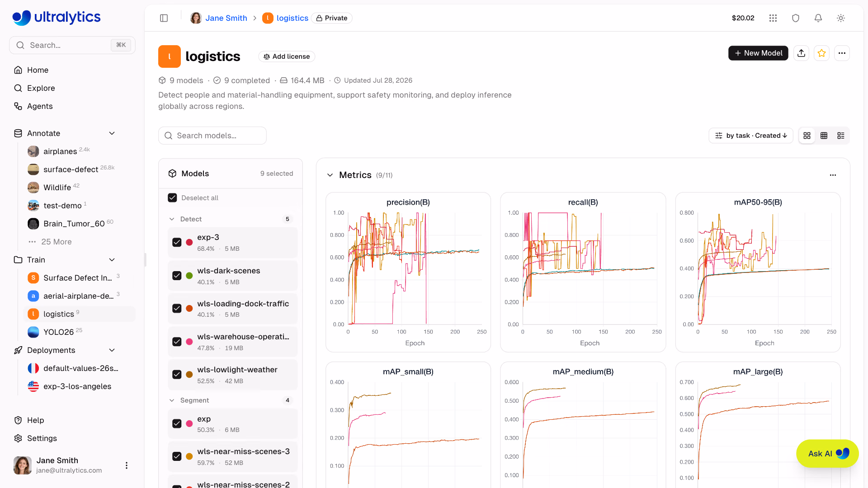Uncheck wls-lowlight-weather checkbox
Viewport: 868px width, 488px height.
coord(177,375)
